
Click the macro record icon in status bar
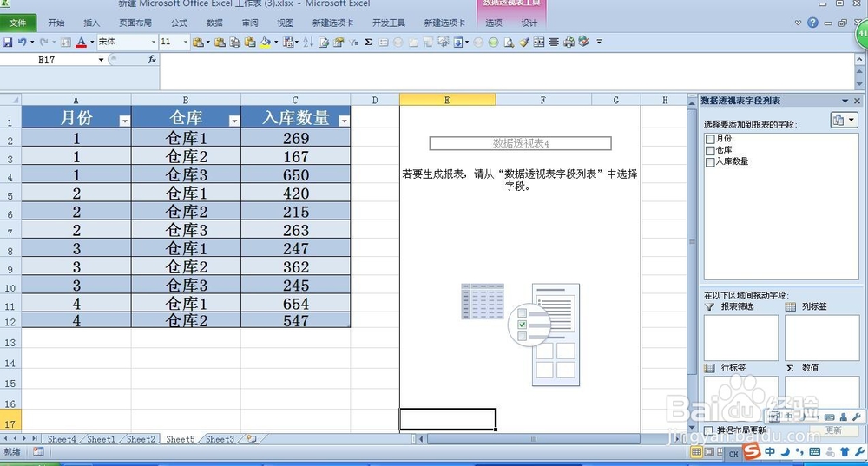click(x=38, y=452)
